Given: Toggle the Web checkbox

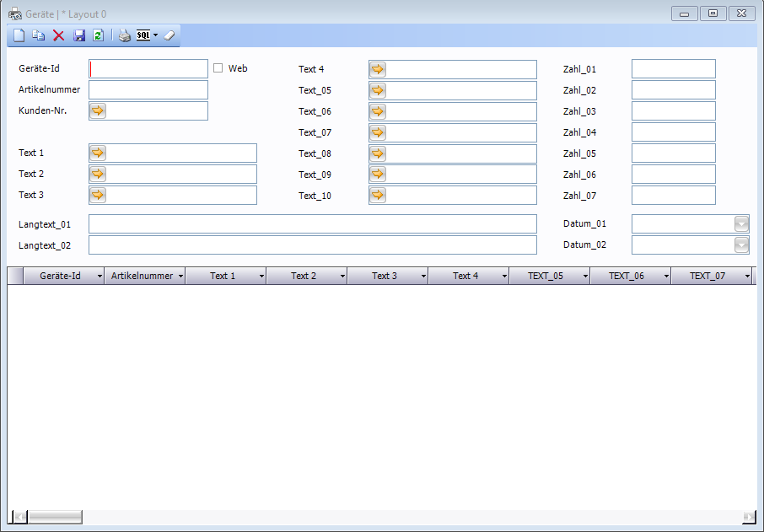Looking at the screenshot, I should click(x=218, y=68).
